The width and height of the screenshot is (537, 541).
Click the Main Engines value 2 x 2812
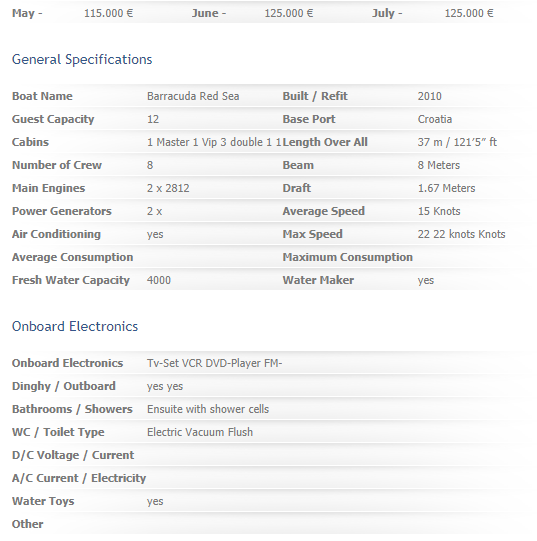[168, 188]
